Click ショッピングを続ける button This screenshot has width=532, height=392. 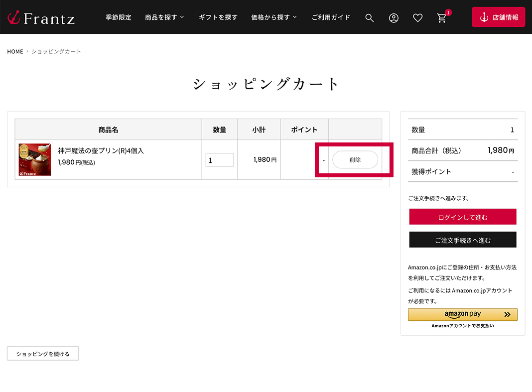43,354
